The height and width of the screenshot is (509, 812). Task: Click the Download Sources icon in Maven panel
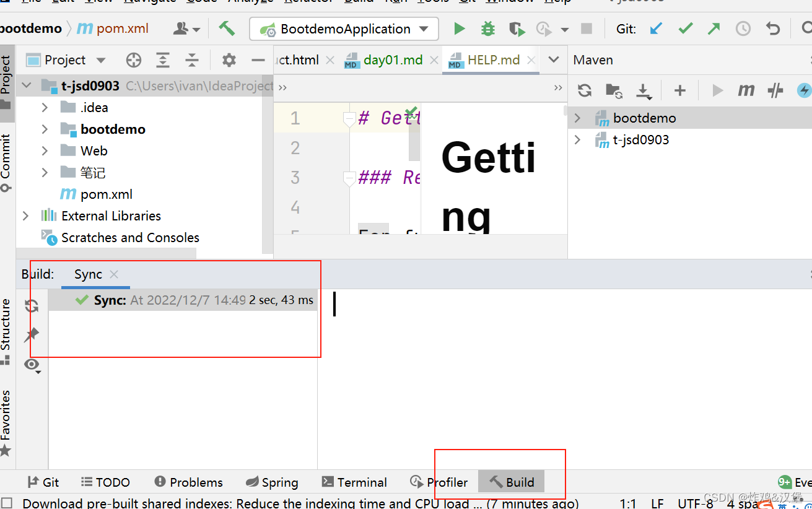(x=644, y=90)
